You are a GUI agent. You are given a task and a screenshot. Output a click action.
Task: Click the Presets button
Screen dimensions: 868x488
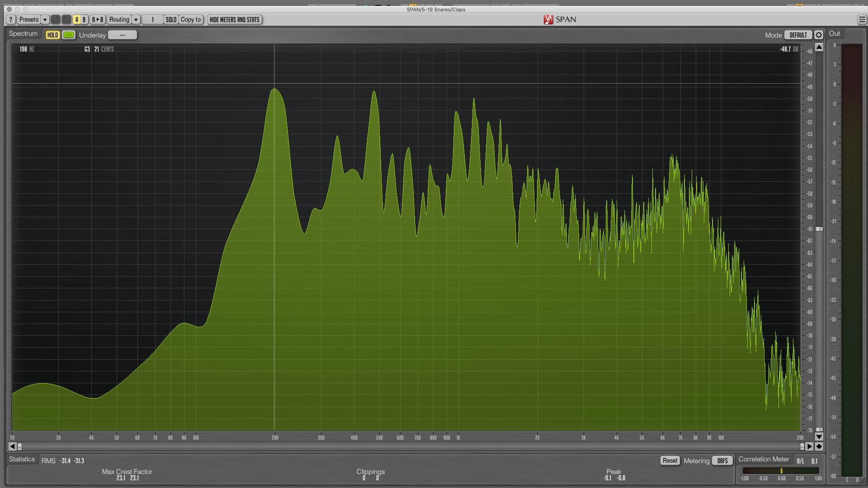tap(29, 20)
